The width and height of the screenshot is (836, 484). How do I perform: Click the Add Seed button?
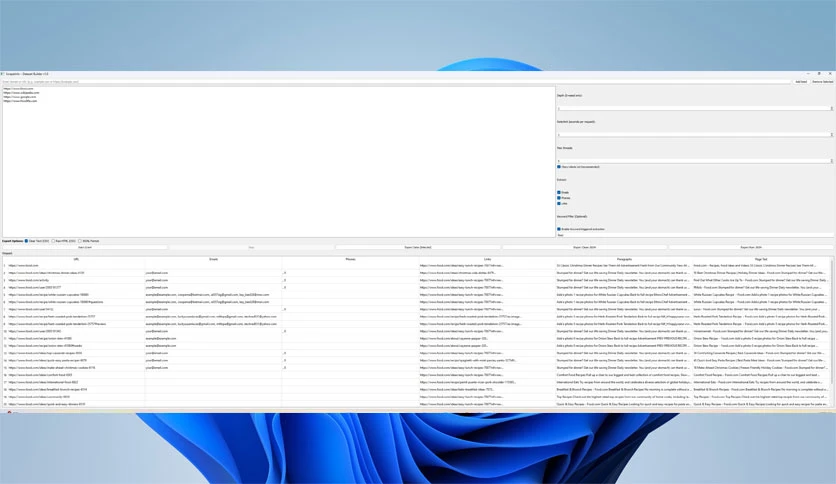point(801,82)
